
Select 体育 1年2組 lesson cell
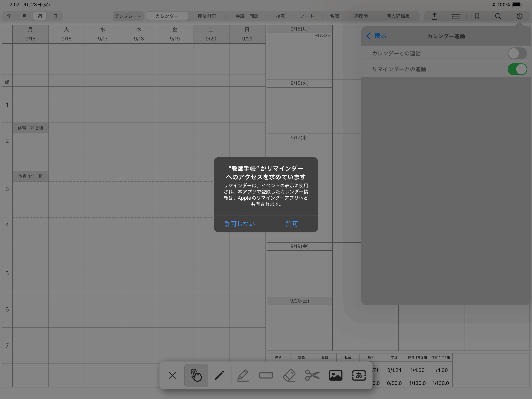pyautogui.click(x=30, y=128)
